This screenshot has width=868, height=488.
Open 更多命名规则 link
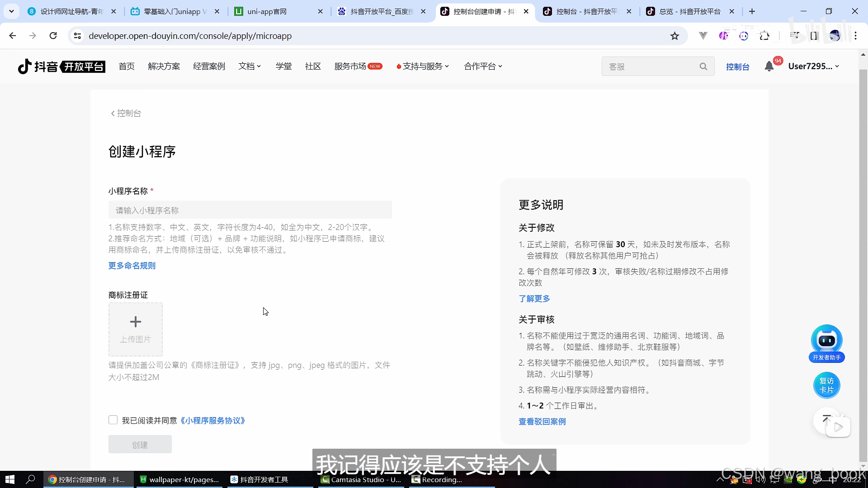click(132, 266)
